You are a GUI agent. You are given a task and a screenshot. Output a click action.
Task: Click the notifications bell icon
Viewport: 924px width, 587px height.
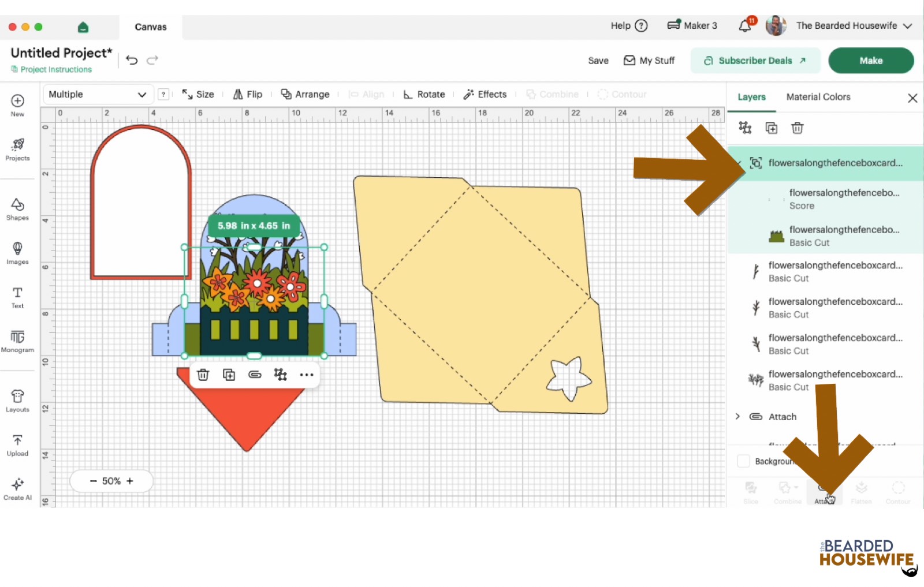(745, 26)
